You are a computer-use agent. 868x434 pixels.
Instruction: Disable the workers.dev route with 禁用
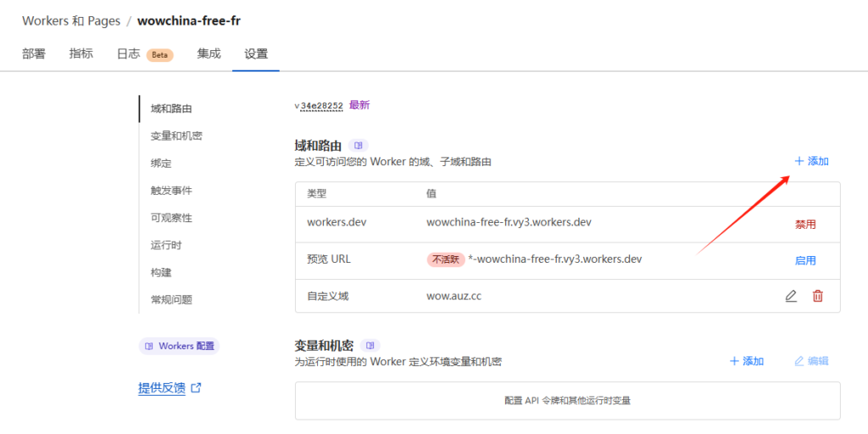point(805,225)
